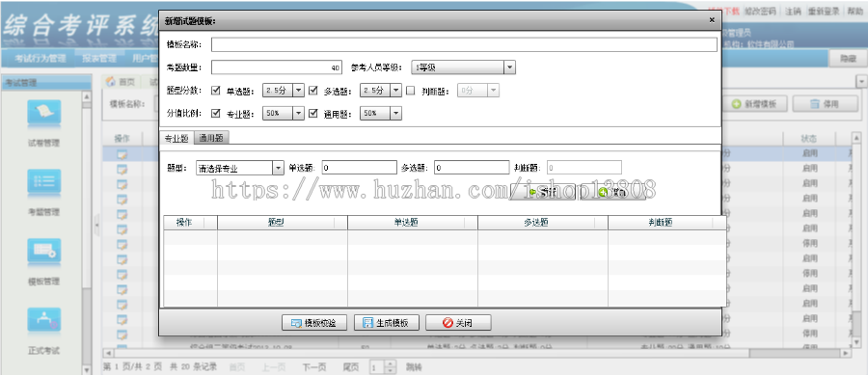
Task: Switch to the 首页 tab
Action: tap(121, 82)
